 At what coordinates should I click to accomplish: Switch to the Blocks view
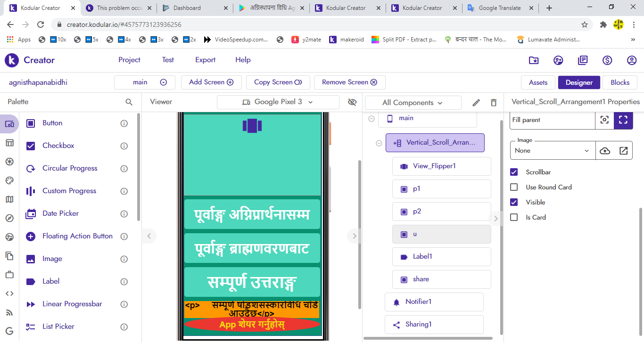(619, 82)
